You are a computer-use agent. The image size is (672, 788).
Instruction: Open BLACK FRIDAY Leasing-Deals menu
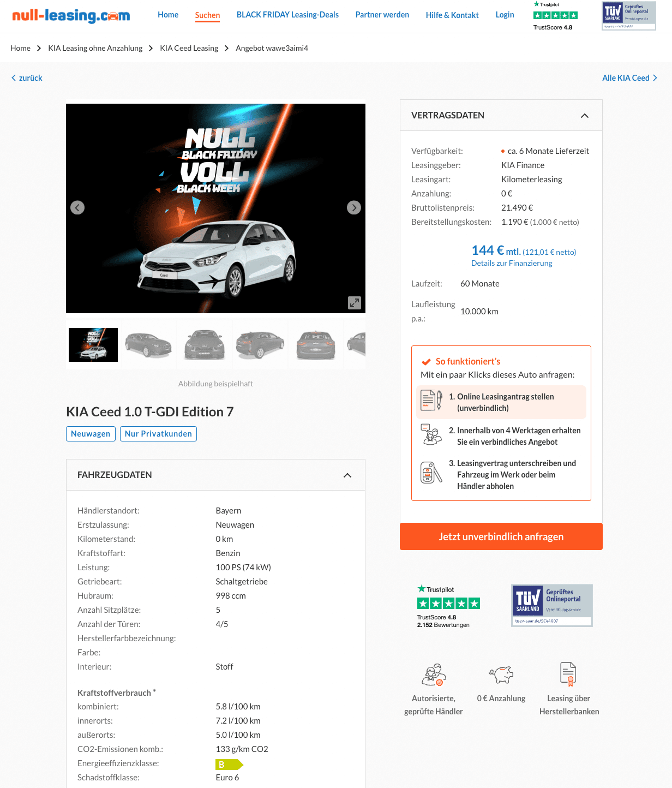pos(287,15)
